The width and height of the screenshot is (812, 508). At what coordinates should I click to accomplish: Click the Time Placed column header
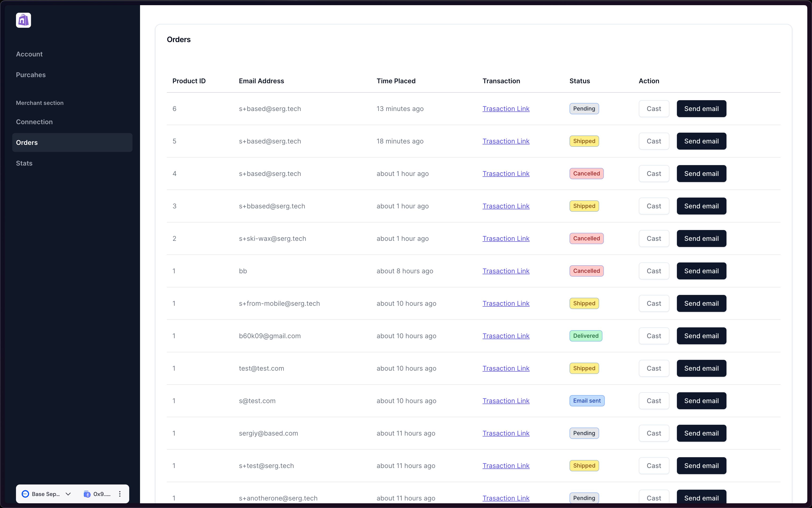396,81
